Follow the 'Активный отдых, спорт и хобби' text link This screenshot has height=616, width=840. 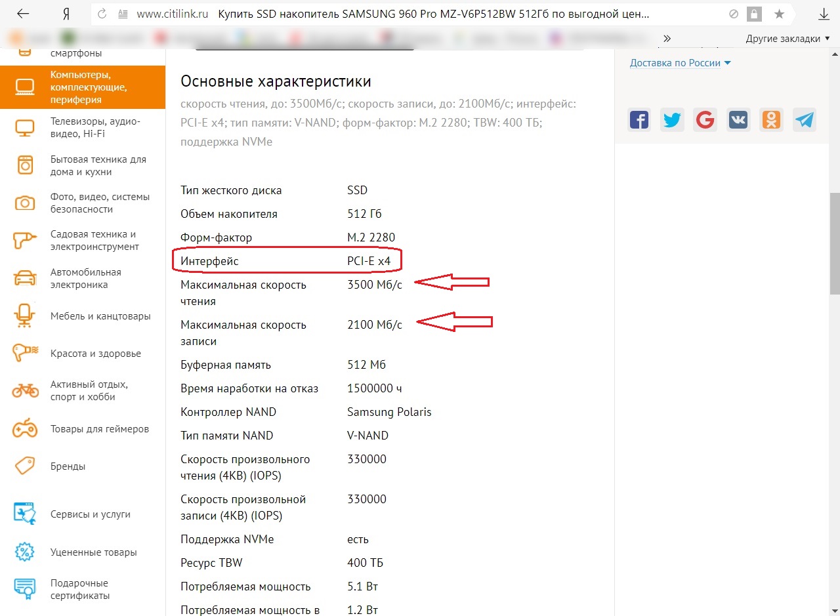[89, 390]
